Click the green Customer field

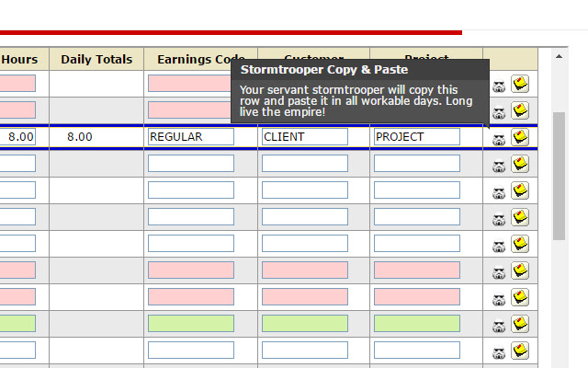coord(305,323)
